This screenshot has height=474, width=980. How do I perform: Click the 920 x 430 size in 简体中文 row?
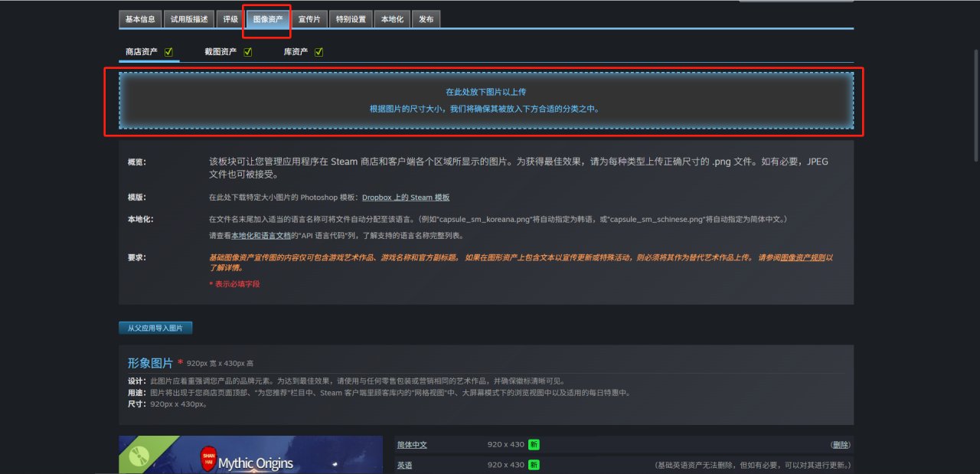pyautogui.click(x=506, y=445)
